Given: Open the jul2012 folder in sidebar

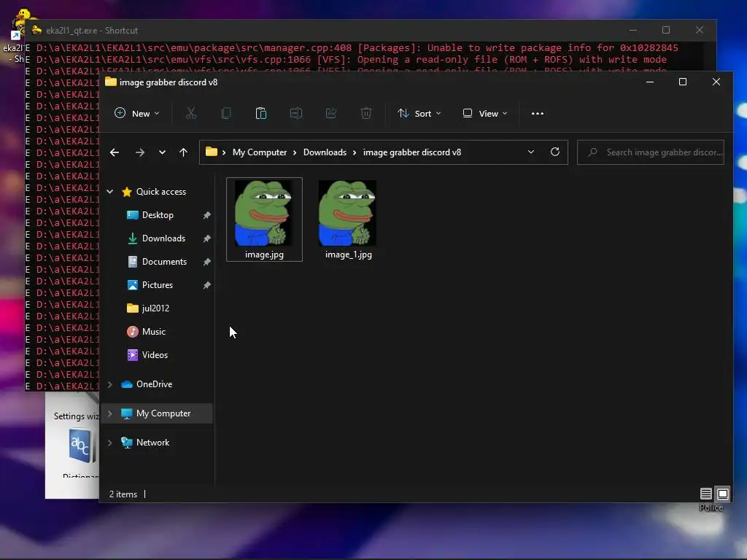Looking at the screenshot, I should (155, 308).
